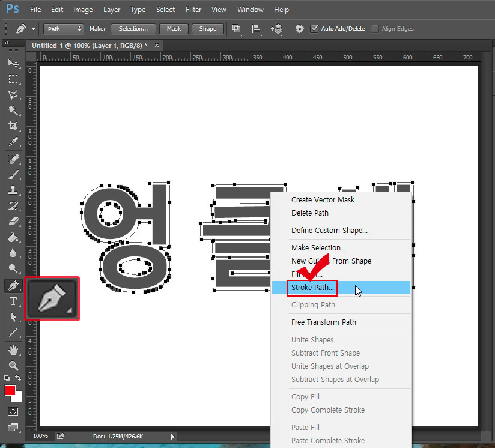Screen dimensions: 495x448
Task: Expand the collapsed toolbox panel arrows
Action: (7, 43)
